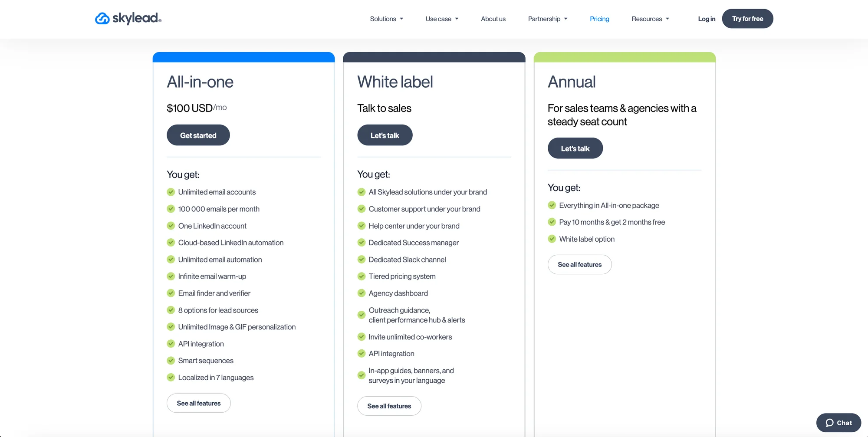
Task: Click Outreach guidance feature text
Action: tap(417, 315)
